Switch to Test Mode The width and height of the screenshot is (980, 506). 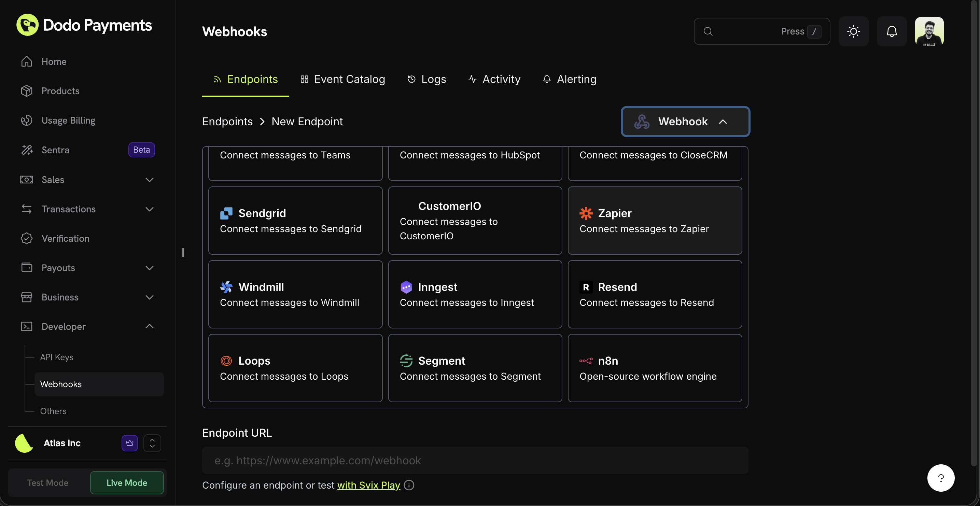click(x=47, y=482)
